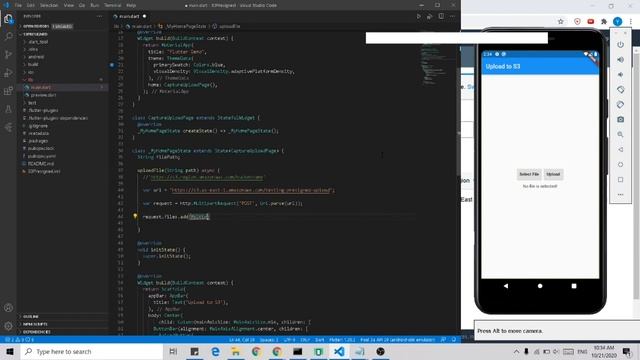Click emulator toolbar Back triangle icon

620,149
